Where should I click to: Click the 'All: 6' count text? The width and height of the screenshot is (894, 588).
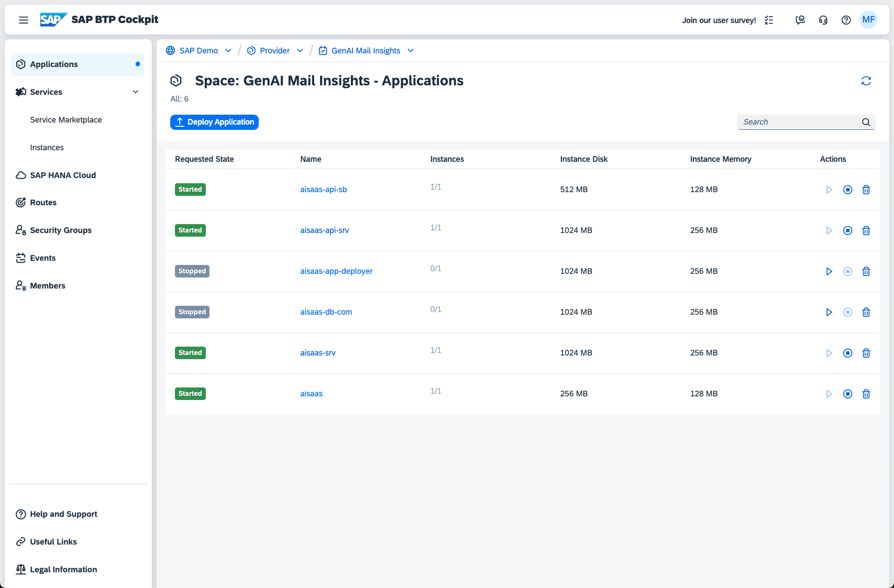coord(180,99)
